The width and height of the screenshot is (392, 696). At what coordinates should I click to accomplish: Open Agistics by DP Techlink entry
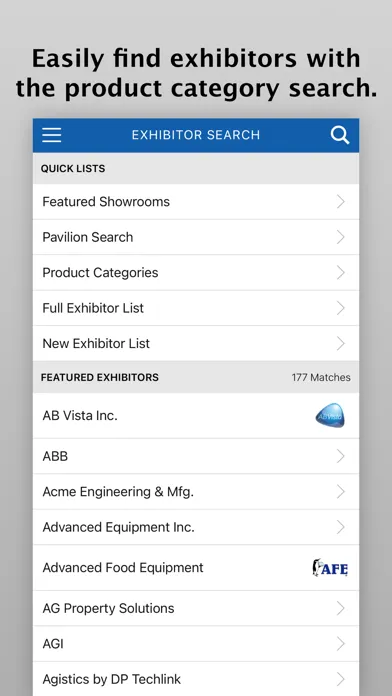point(196,679)
